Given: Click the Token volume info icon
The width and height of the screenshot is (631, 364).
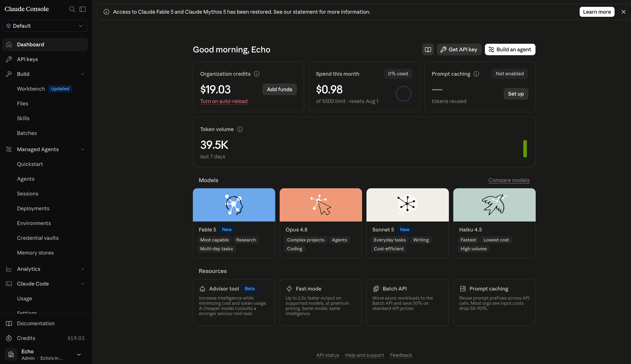Looking at the screenshot, I should (x=240, y=129).
